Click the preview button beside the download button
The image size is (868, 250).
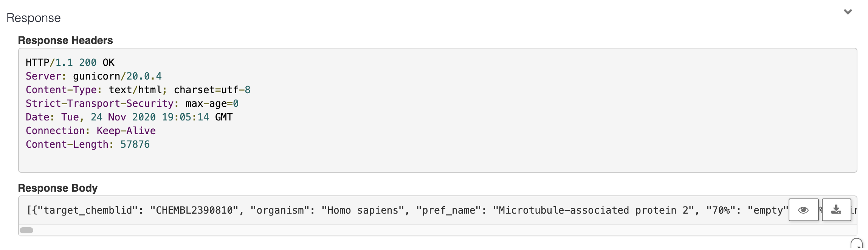pos(803,210)
